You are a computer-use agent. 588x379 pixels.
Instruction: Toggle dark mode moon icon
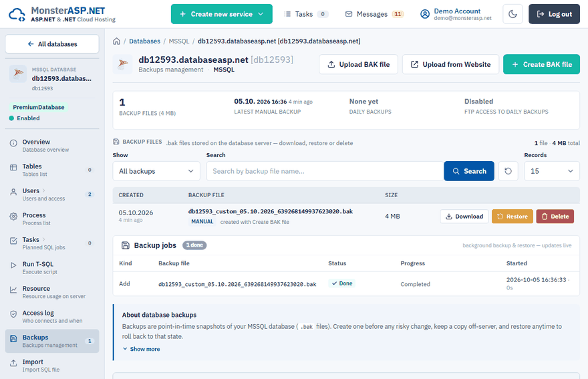(x=512, y=14)
